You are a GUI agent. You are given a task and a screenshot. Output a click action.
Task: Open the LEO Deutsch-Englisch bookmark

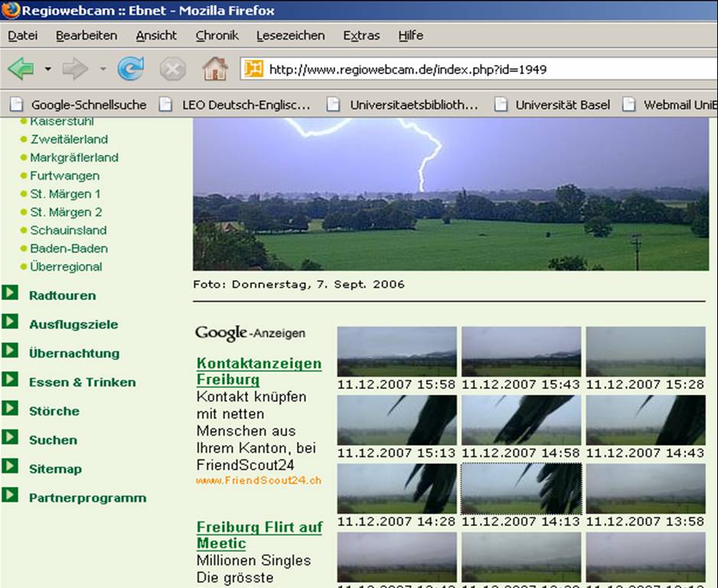[x=245, y=105]
